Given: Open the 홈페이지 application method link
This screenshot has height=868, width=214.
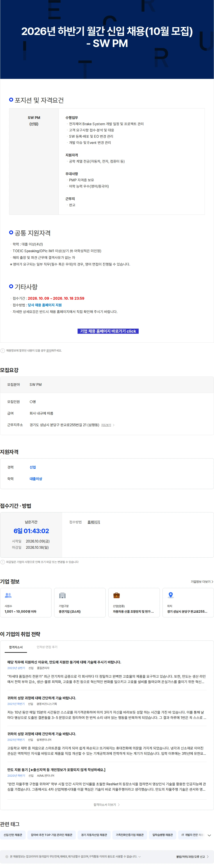Looking at the screenshot, I should pyautogui.click(x=94, y=522).
